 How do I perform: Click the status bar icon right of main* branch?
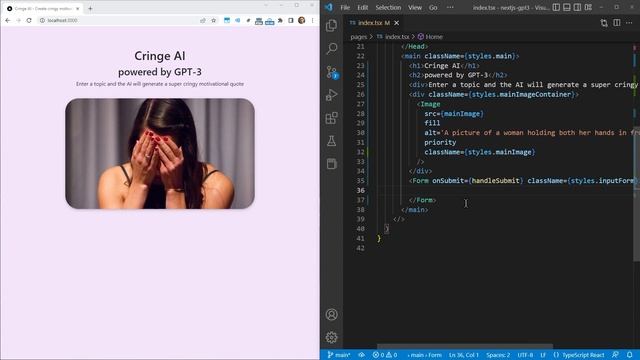pos(362,355)
